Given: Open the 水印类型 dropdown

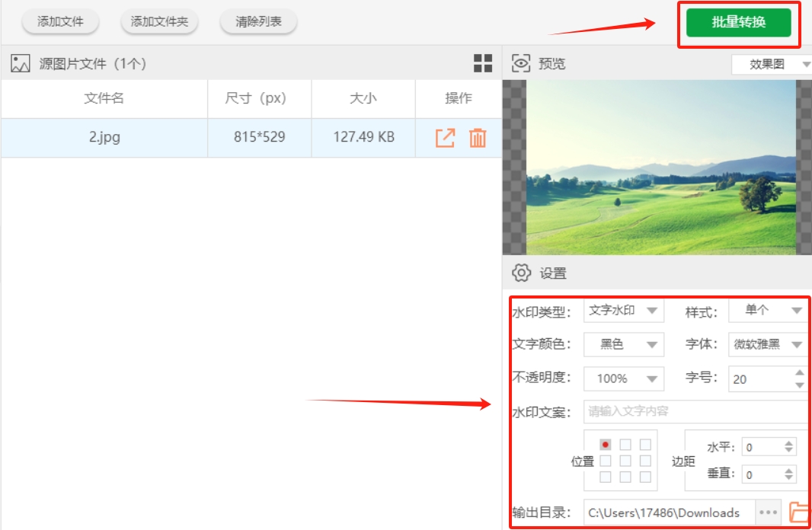Looking at the screenshot, I should tap(624, 311).
